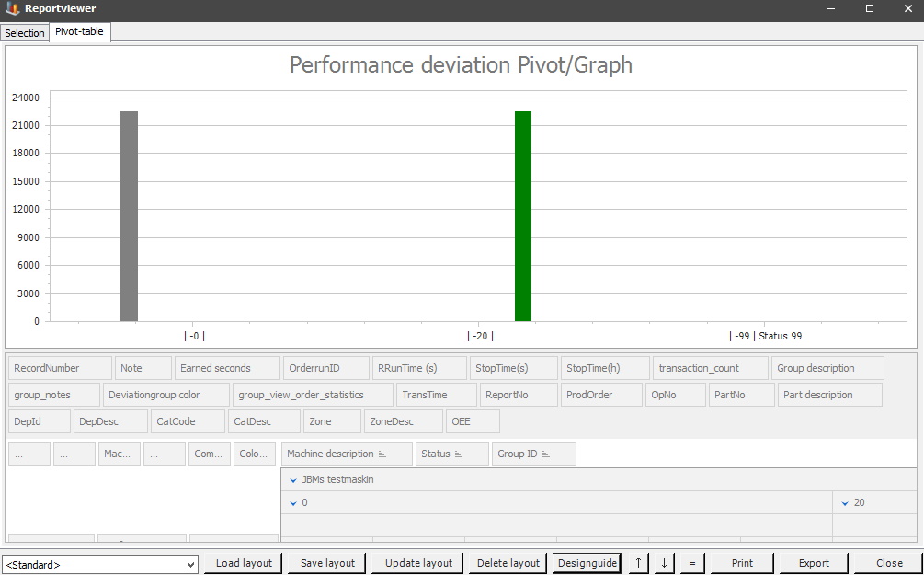This screenshot has width=924, height=575.
Task: Pick the Earned seconds field
Action: click(226, 367)
